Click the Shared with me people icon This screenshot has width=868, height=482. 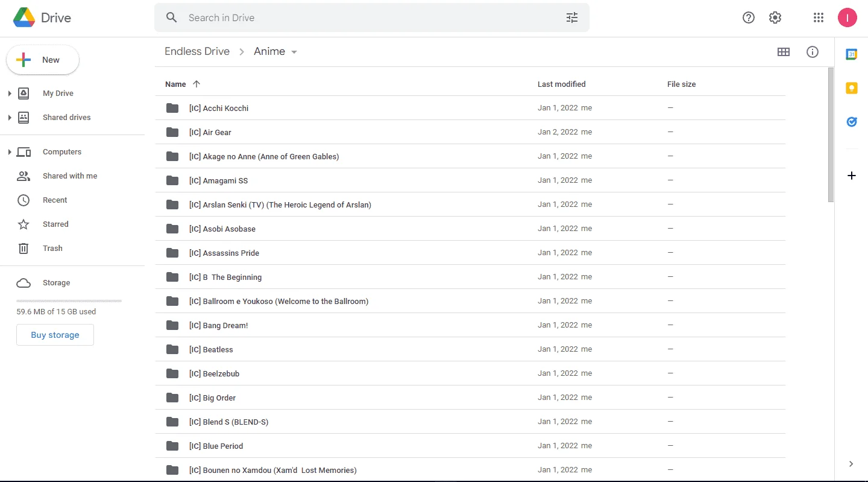pos(24,176)
